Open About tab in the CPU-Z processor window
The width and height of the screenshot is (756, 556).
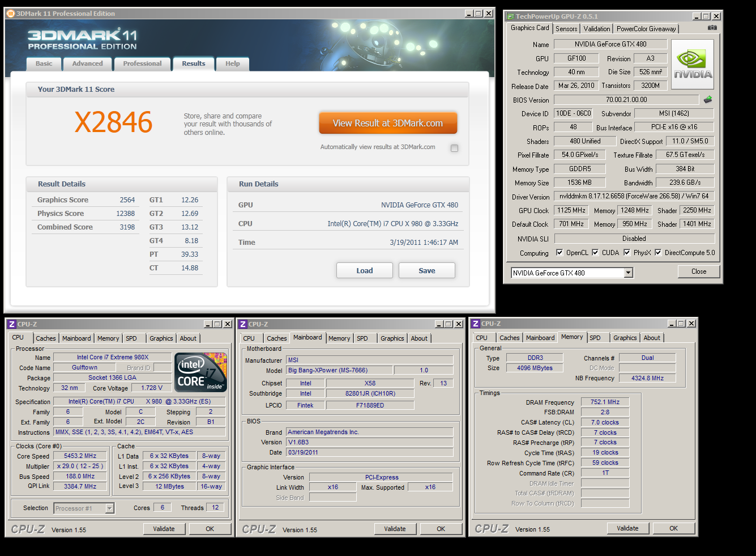click(188, 338)
